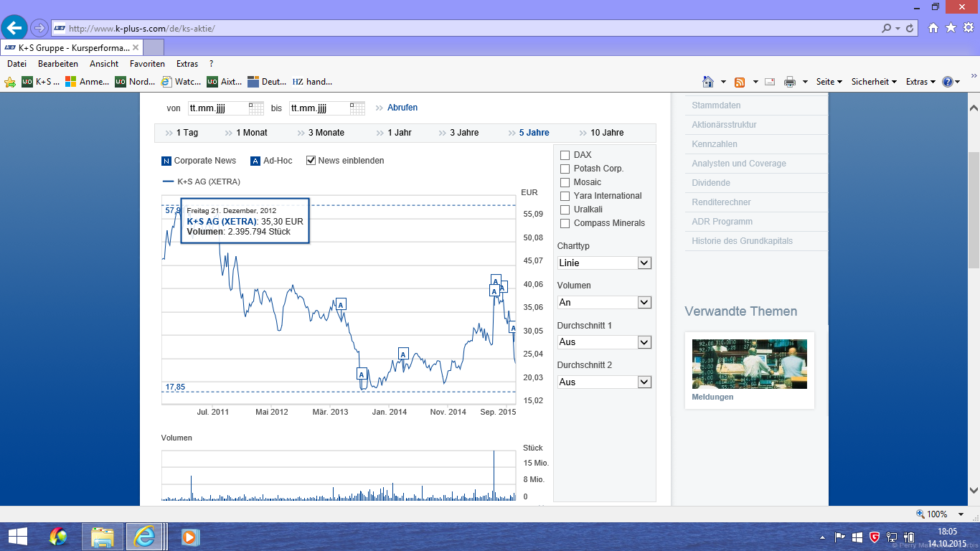The image size is (980, 551).
Task: Open the media player taskbar icon
Action: click(x=190, y=537)
